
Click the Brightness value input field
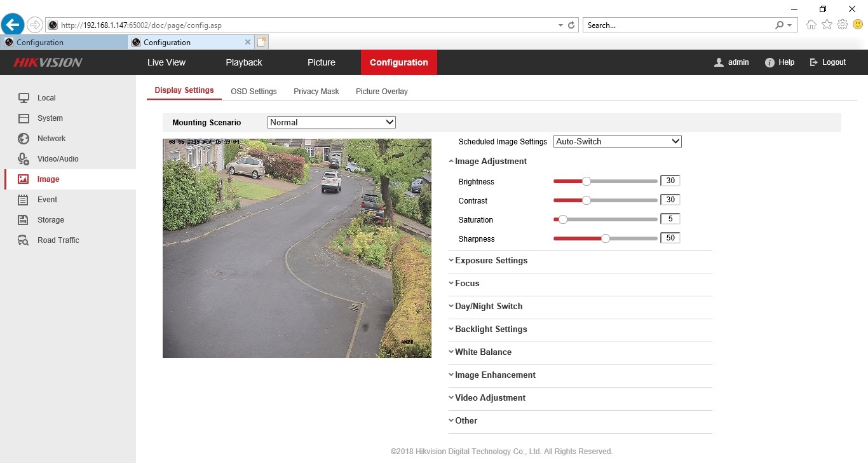[x=670, y=181]
